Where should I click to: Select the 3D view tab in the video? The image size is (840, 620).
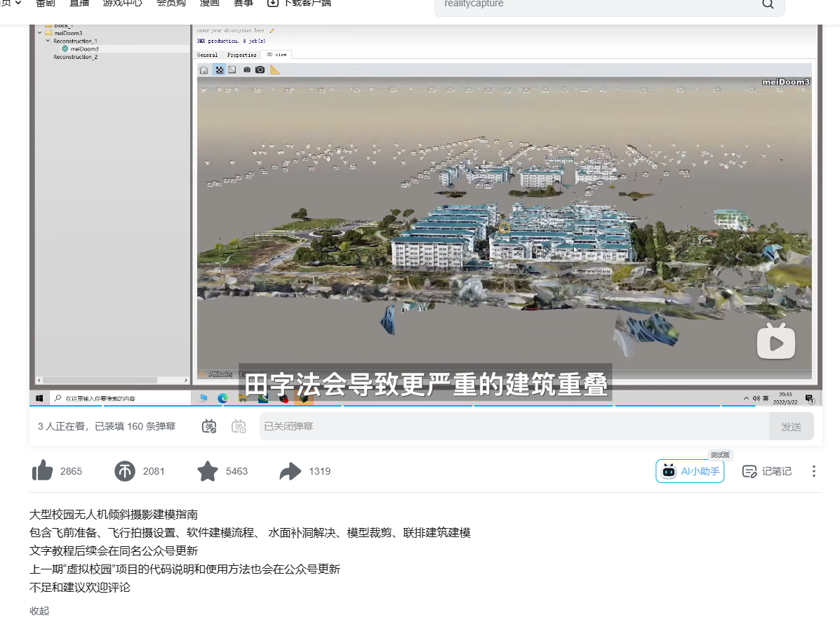[276, 55]
